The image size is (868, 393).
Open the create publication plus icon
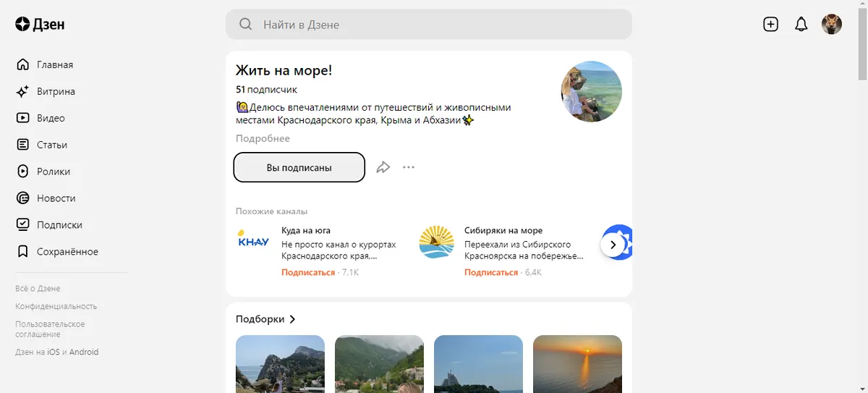(771, 25)
